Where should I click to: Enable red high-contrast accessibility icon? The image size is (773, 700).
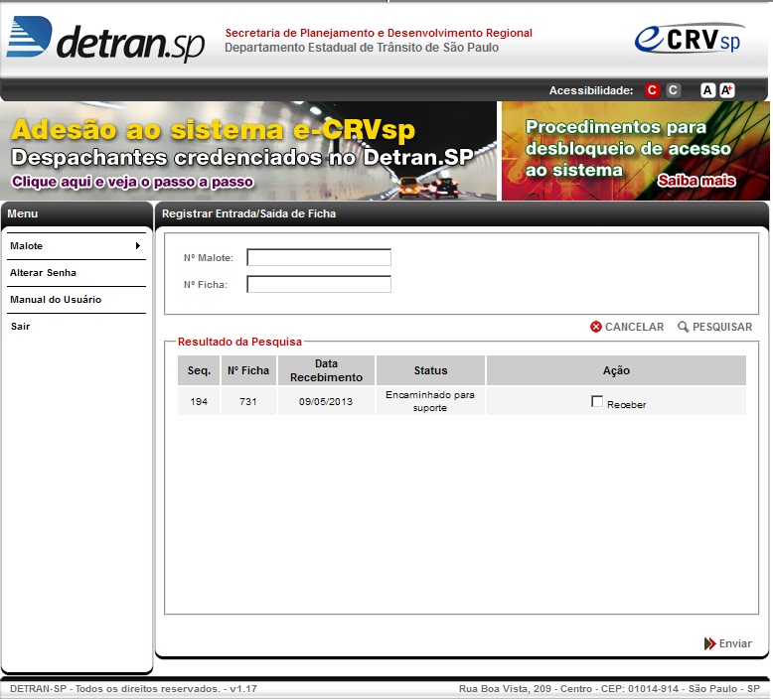pyautogui.click(x=652, y=90)
